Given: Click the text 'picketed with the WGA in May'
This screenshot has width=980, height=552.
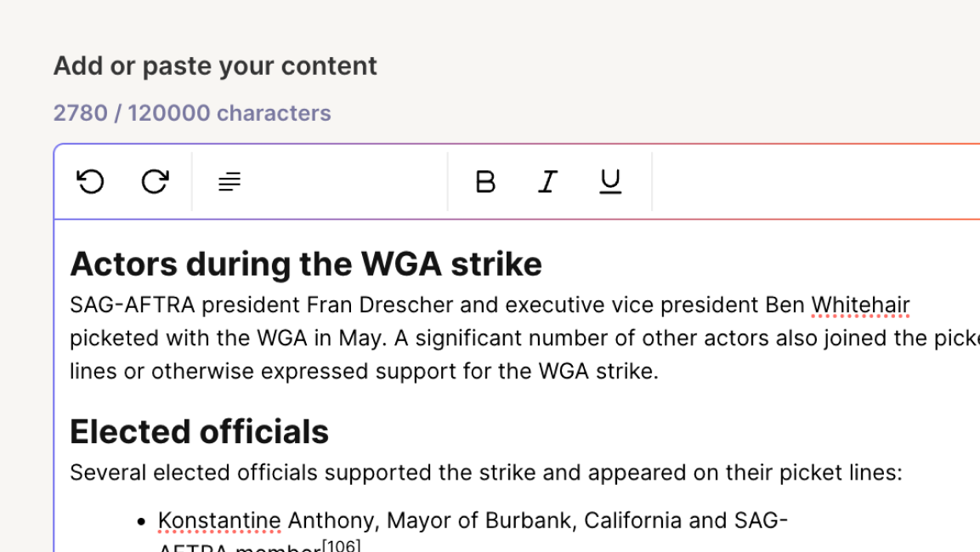Looking at the screenshot, I should (225, 339).
